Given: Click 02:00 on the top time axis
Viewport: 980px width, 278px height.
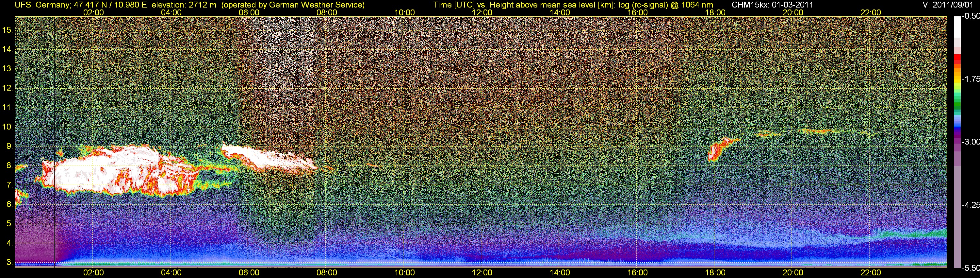Looking at the screenshot, I should coord(93,12).
